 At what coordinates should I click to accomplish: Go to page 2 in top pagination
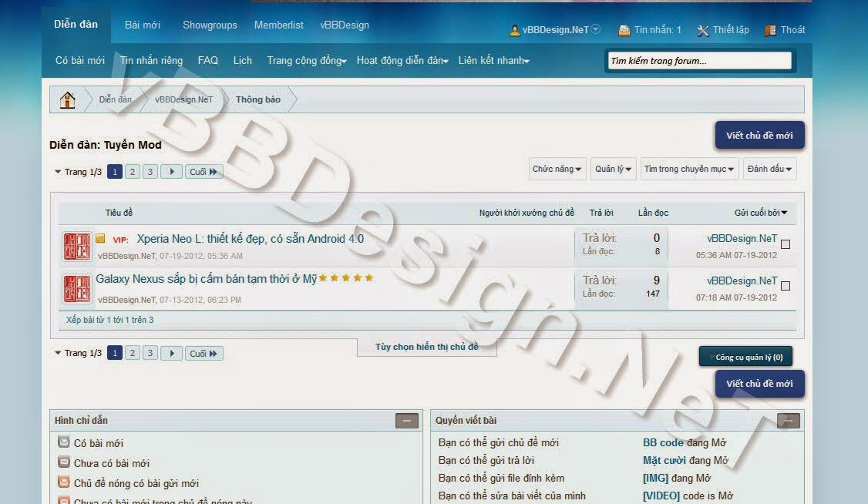(133, 172)
